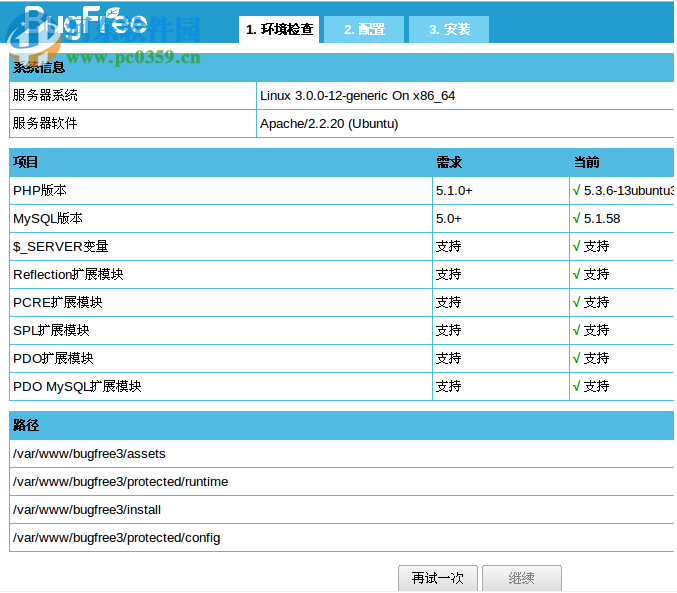Click the 路径 section header
677x593 pixels.
(x=342, y=425)
